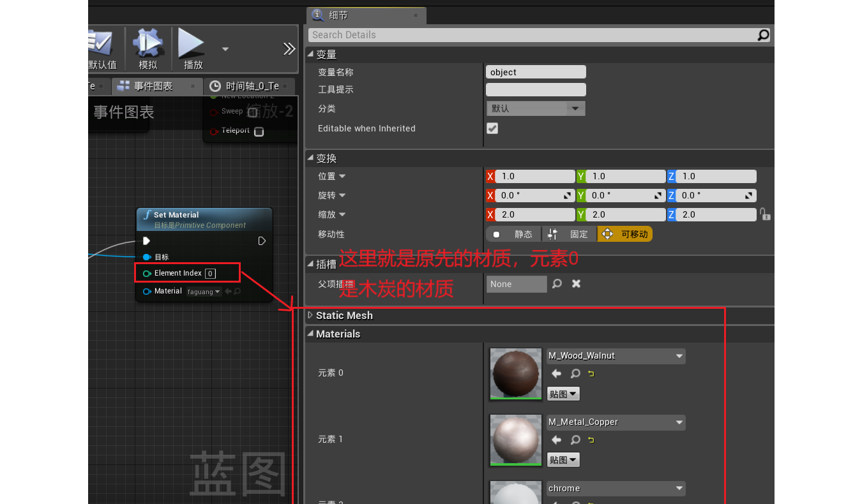Set mobility to 可移动 (Movable)
862x504 pixels.
(624, 234)
